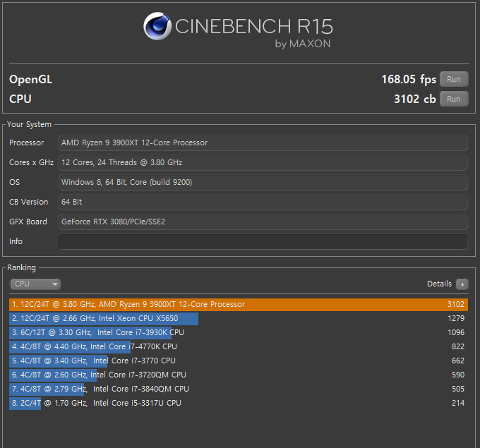The height and width of the screenshot is (448, 480).
Task: Click the GFX Board field GeForce RTX 3080
Action: (263, 222)
